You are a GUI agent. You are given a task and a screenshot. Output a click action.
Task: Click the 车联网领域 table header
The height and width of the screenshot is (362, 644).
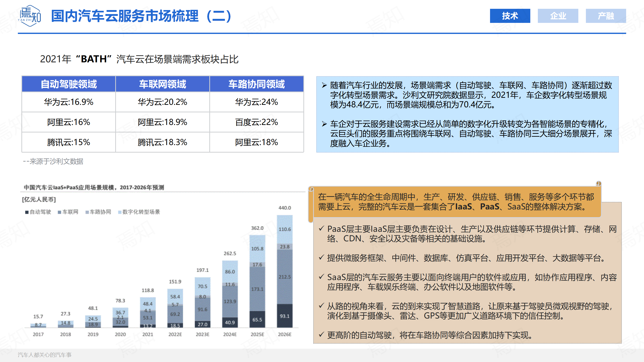[x=163, y=84]
